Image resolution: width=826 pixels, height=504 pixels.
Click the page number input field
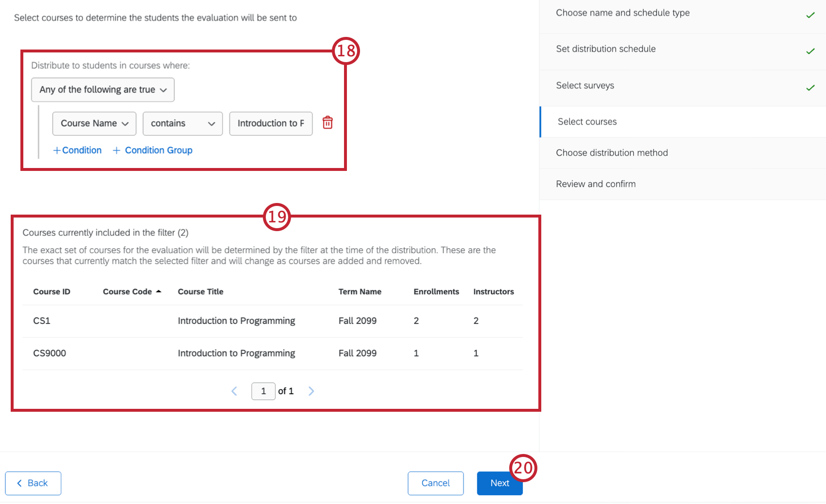click(263, 391)
